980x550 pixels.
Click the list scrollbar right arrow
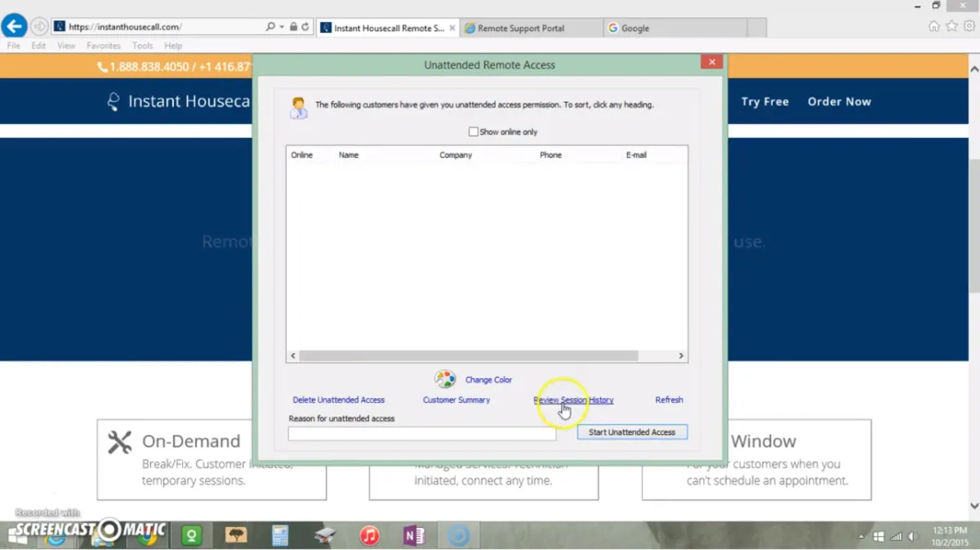click(681, 356)
